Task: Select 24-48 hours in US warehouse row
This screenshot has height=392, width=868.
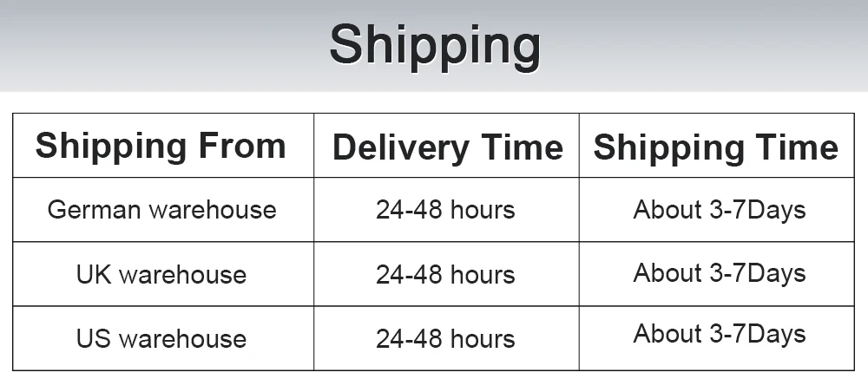Action: tap(445, 338)
